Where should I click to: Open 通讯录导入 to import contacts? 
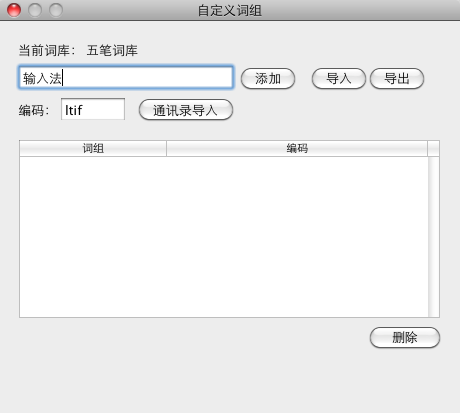point(186,110)
